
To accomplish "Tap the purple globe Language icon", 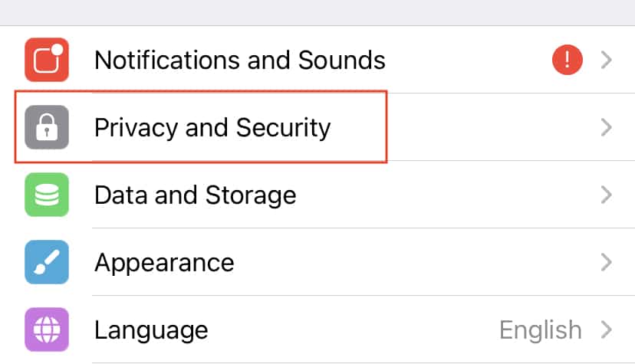I will (47, 330).
